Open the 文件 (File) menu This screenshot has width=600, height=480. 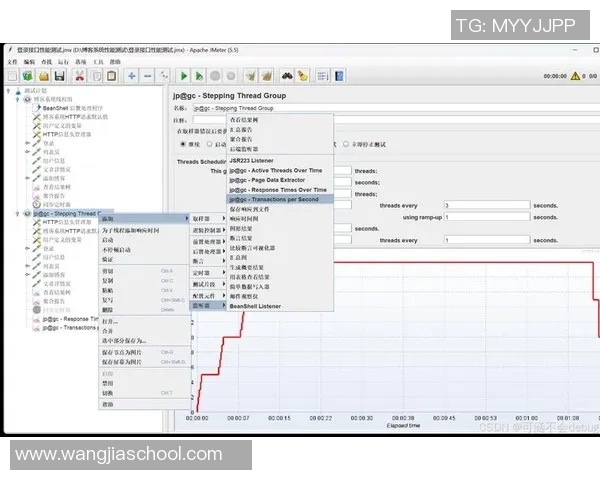[13, 61]
